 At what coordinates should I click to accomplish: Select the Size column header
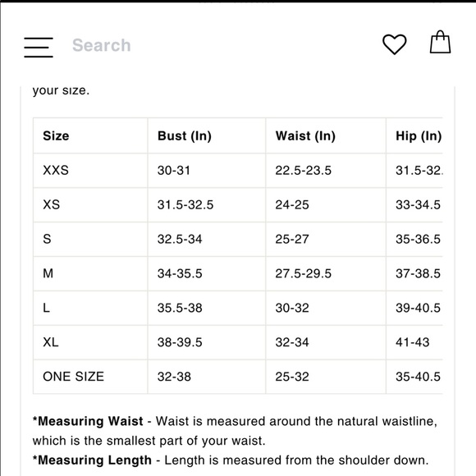tap(56, 135)
